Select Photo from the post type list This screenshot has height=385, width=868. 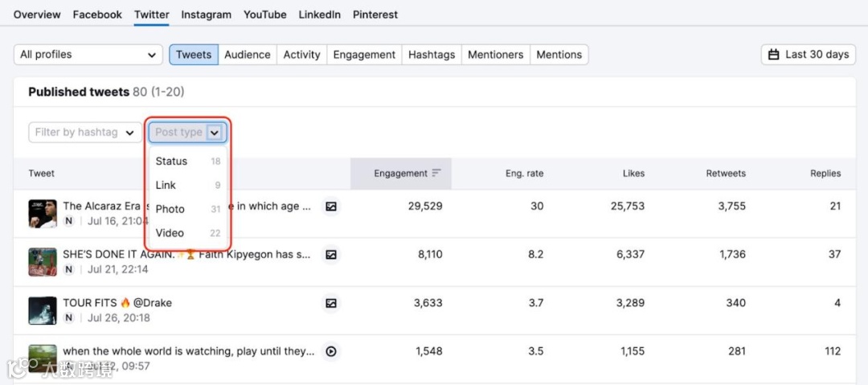[x=170, y=209]
